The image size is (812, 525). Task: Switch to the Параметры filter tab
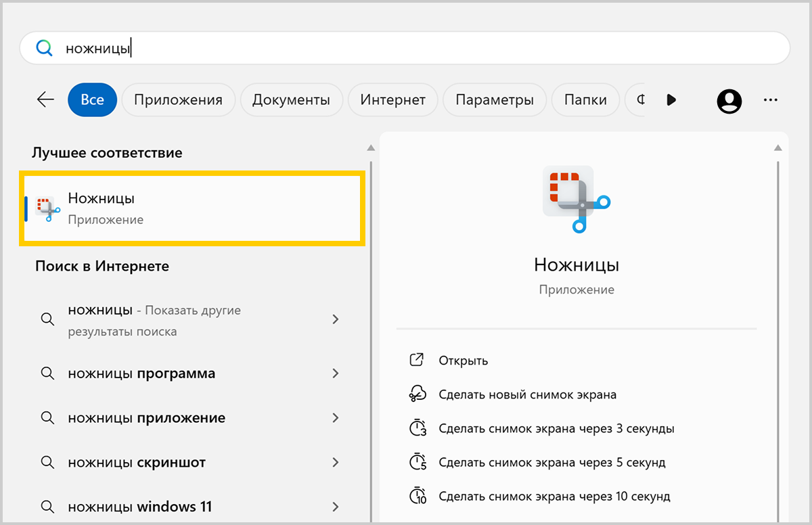pyautogui.click(x=494, y=100)
